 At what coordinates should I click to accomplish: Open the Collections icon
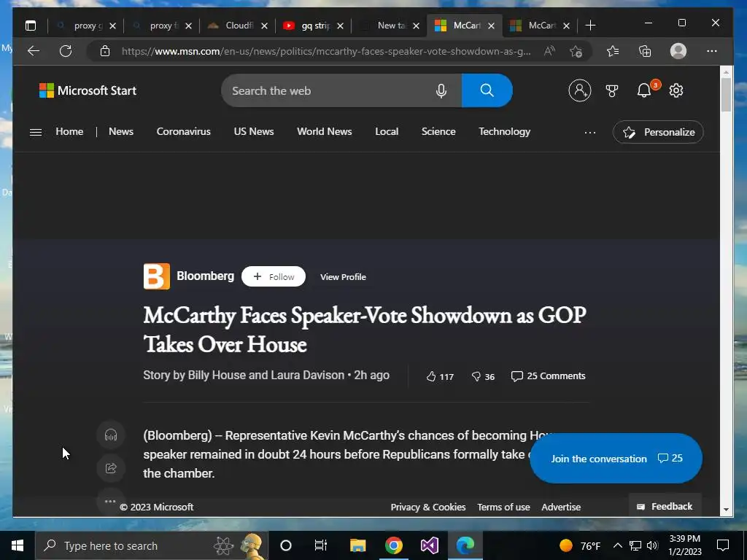(645, 51)
